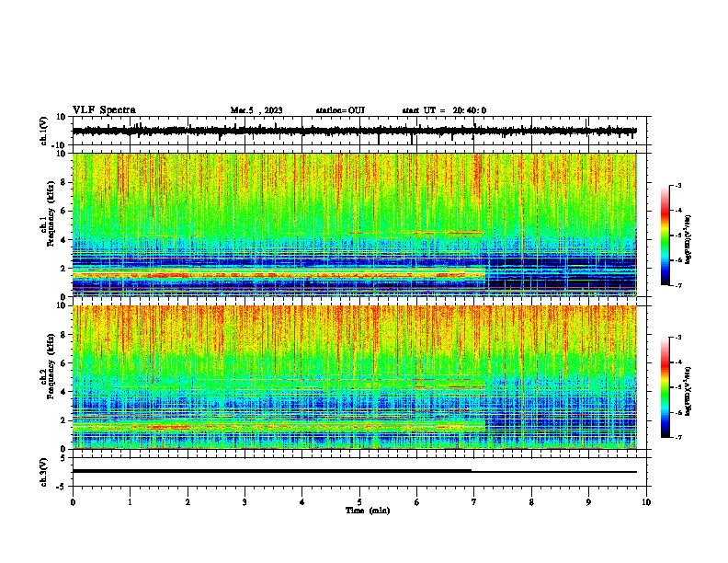Viewport: 728px width, 563px height.
Task: Click the time axis tick label "9"
Action: [x=588, y=502]
